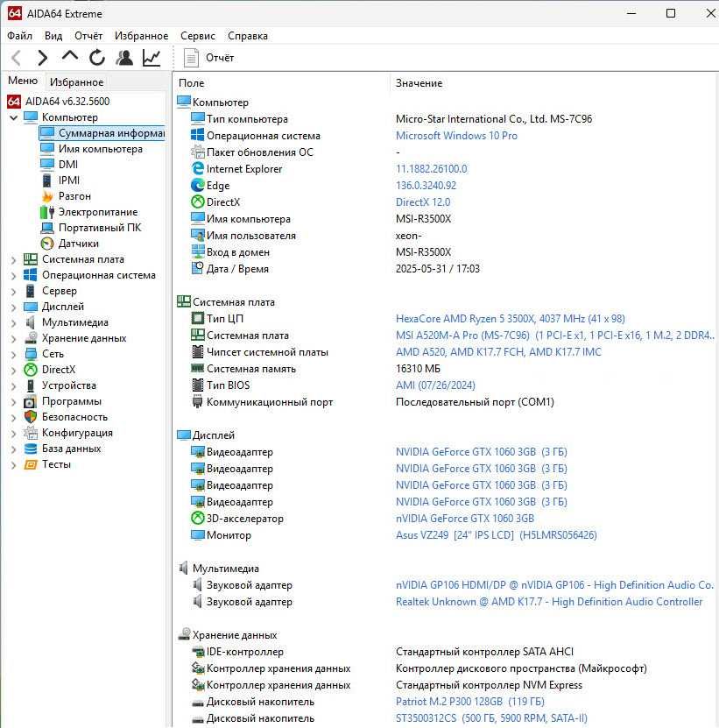Image resolution: width=719 pixels, height=728 pixels.
Task: Click the Up level arrow
Action: coord(70,57)
